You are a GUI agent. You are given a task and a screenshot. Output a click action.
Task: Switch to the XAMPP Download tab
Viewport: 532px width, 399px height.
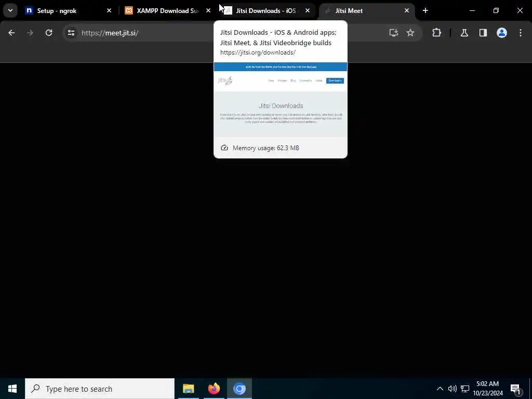[x=167, y=10]
